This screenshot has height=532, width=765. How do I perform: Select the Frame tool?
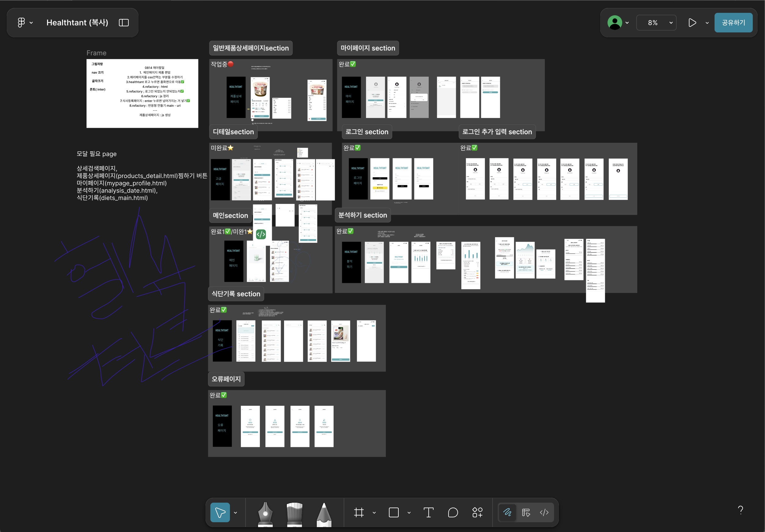tap(359, 512)
